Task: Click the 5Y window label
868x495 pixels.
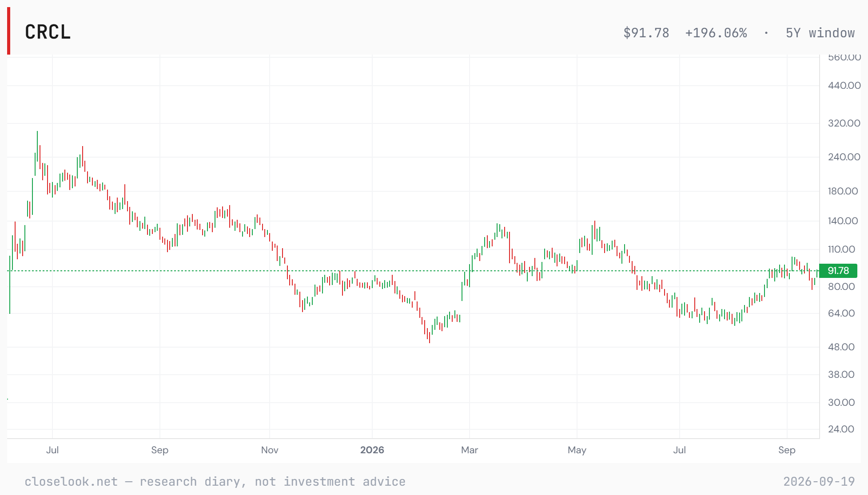Action: [x=820, y=33]
